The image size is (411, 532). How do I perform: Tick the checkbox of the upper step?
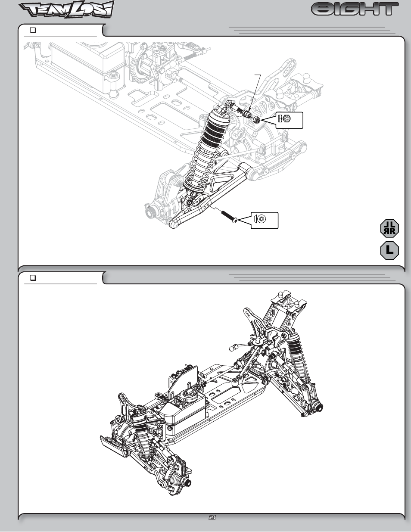tap(32, 30)
